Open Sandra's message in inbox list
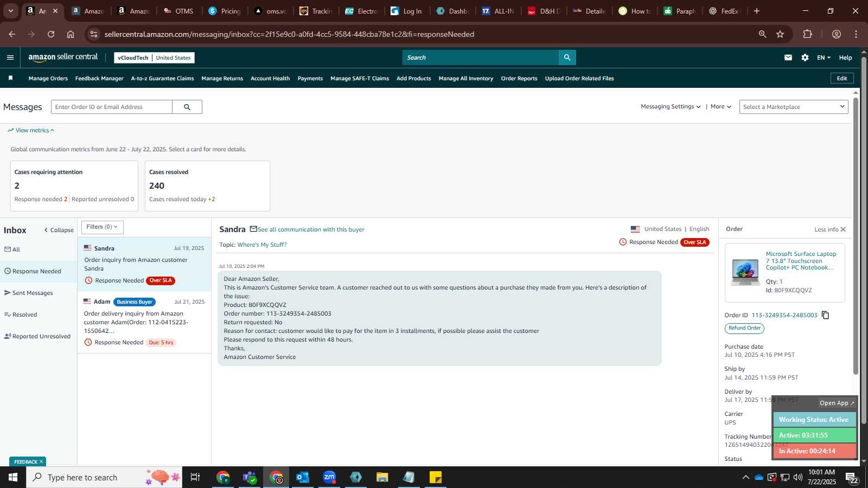This screenshot has height=488, width=868. (144, 264)
